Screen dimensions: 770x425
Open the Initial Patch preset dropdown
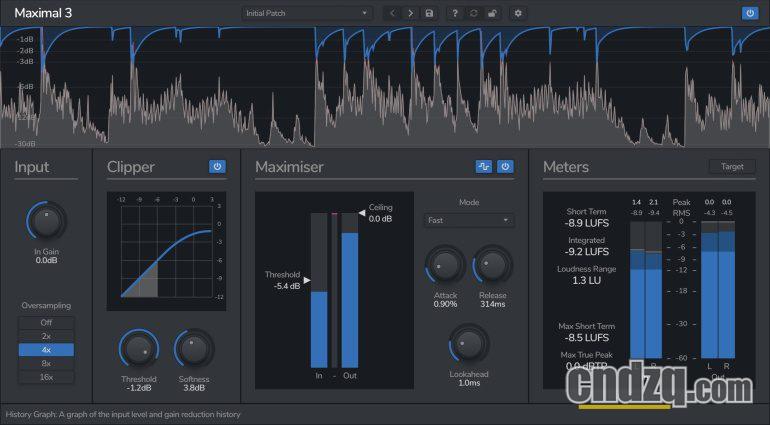[306, 13]
